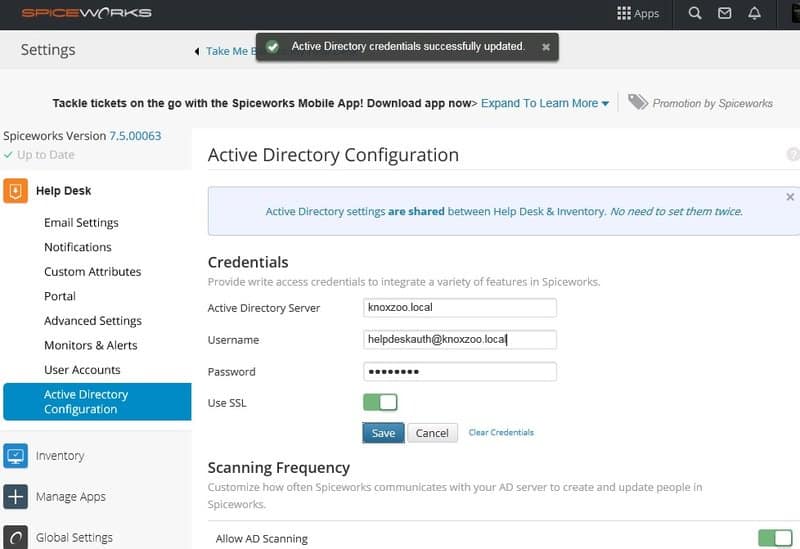Open the Inventory section

(x=60, y=456)
